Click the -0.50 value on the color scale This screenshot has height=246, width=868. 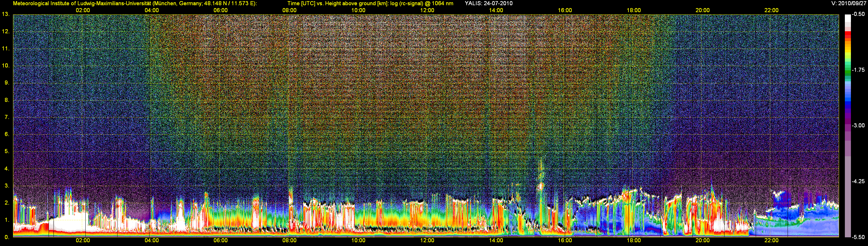[858, 14]
